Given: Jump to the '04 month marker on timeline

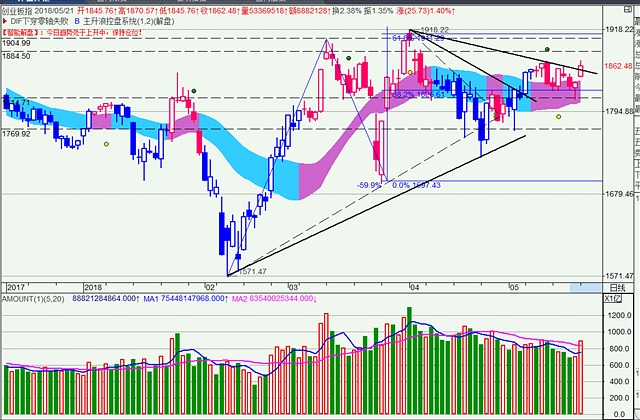Looking at the screenshot, I should point(415,286).
